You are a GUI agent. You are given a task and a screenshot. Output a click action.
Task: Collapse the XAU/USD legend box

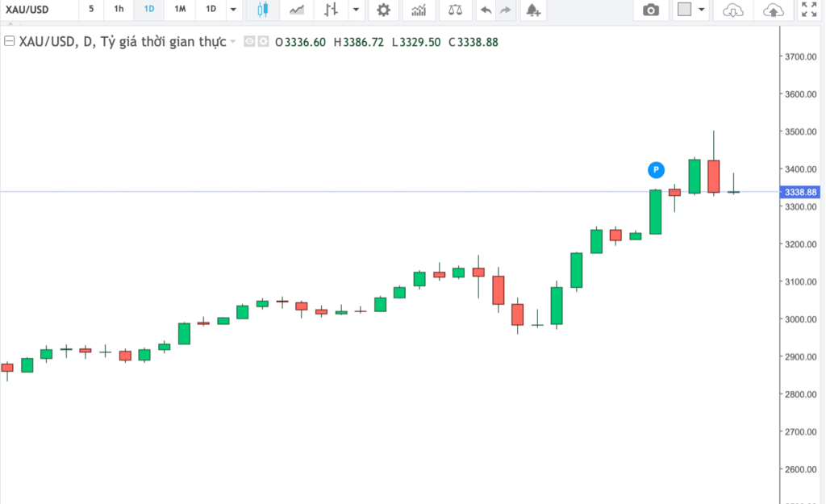click(x=9, y=42)
